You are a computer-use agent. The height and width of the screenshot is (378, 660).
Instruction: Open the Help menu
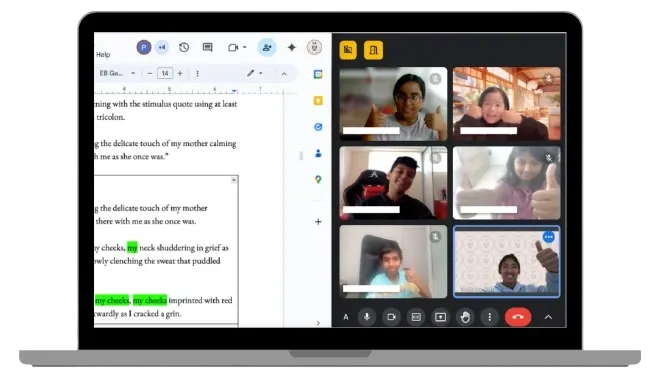pyautogui.click(x=103, y=54)
